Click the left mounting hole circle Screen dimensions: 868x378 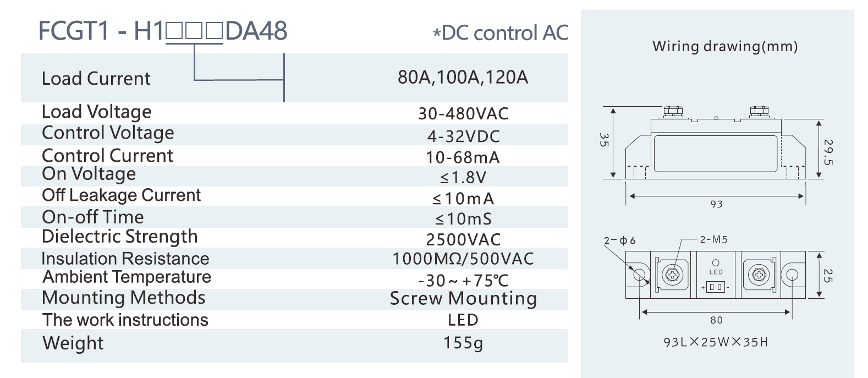point(639,274)
